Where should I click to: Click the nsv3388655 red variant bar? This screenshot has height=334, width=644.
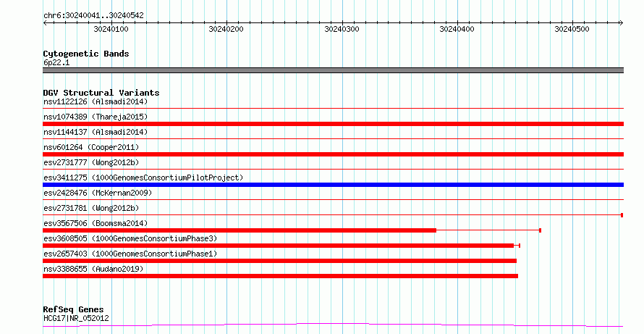pyautogui.click(x=280, y=276)
